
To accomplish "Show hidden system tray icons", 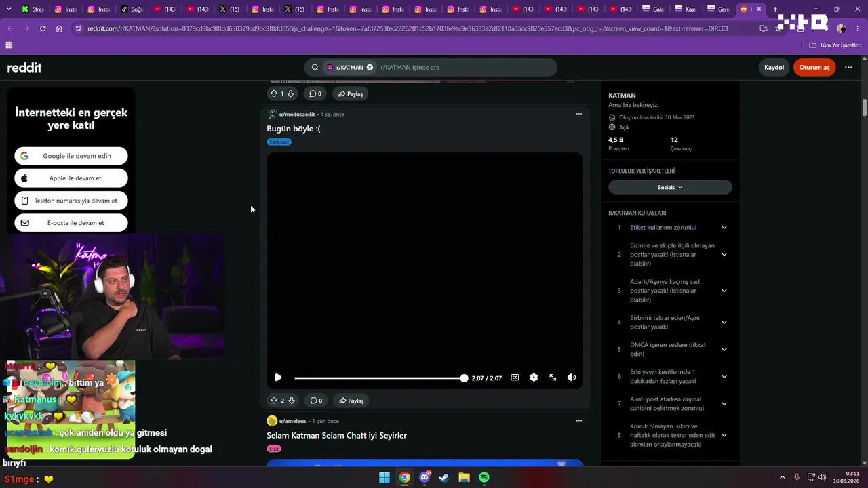I will (x=783, y=478).
